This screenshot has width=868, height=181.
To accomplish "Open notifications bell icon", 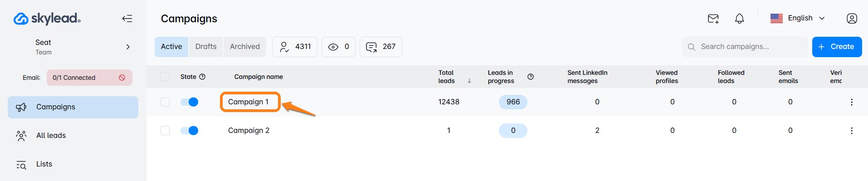I will pyautogui.click(x=740, y=19).
